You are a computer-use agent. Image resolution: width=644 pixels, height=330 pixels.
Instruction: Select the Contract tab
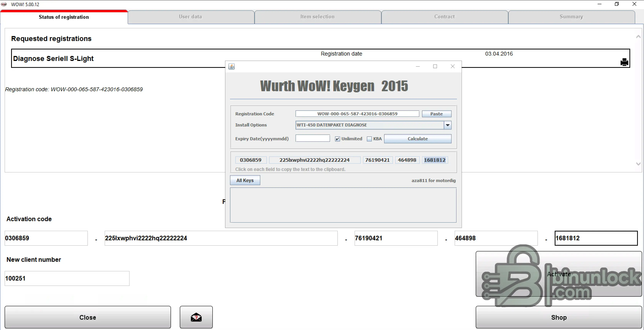(x=444, y=17)
